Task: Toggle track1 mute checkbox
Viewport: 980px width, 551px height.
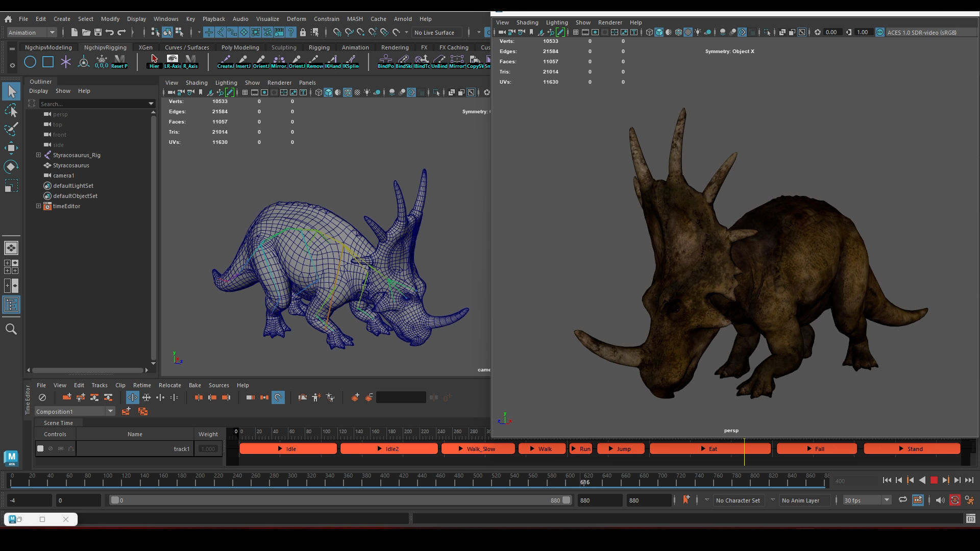Action: point(40,449)
